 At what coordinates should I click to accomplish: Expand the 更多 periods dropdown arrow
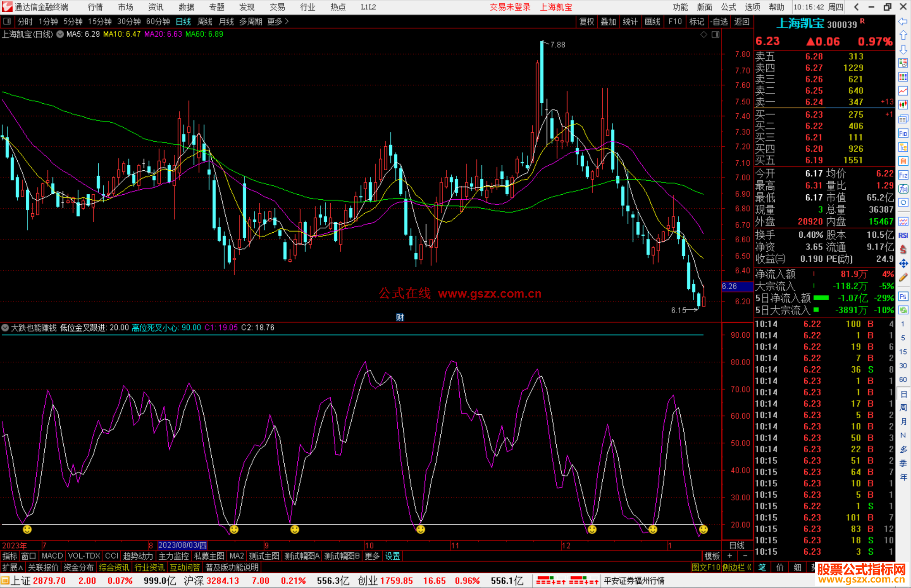point(287,21)
